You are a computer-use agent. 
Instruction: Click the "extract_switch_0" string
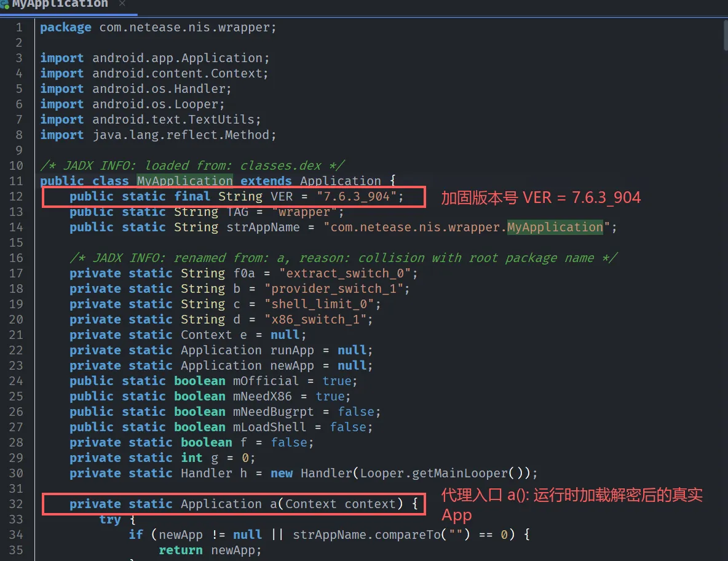coord(345,273)
